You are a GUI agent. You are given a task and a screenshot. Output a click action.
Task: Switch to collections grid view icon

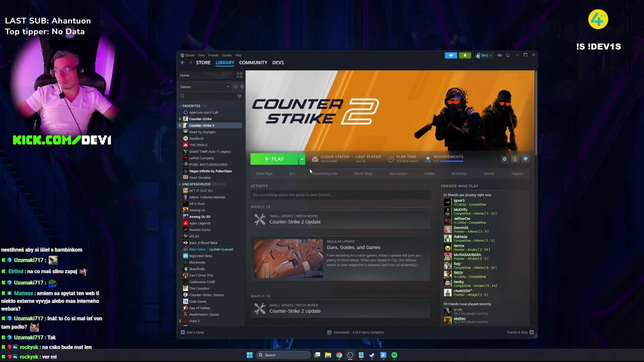click(x=239, y=75)
